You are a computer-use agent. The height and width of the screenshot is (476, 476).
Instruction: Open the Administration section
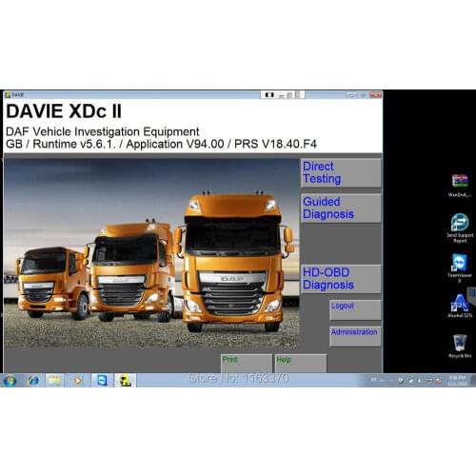[355, 336]
